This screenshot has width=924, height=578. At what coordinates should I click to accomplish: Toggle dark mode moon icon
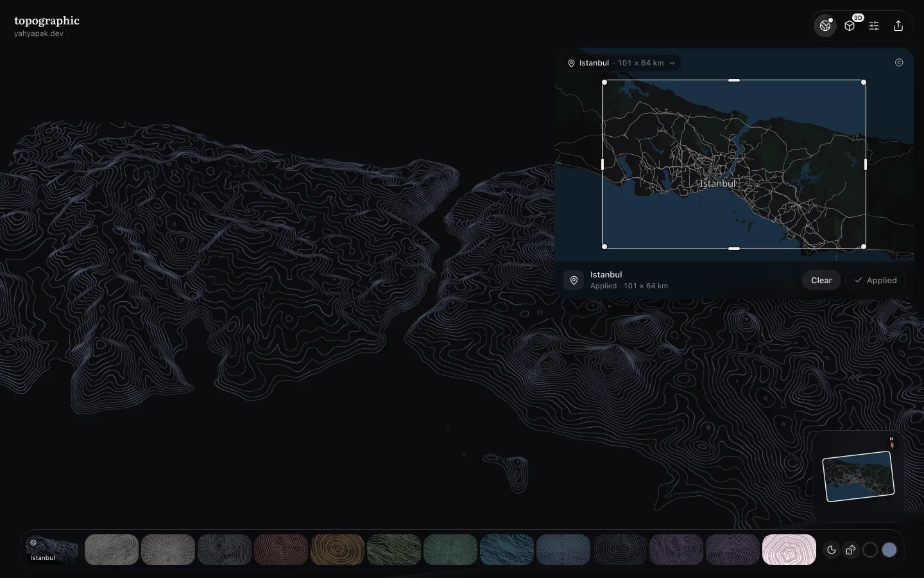tap(832, 550)
